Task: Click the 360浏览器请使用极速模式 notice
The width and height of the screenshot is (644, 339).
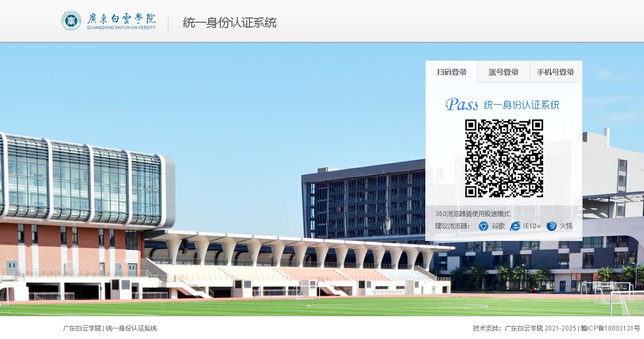Action: (472, 214)
